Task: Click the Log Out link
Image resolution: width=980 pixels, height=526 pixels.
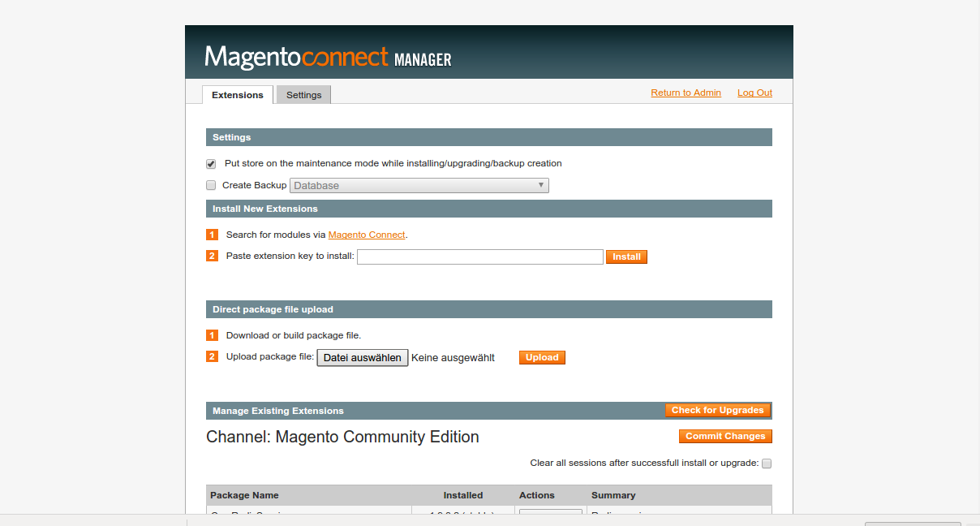Action: pyautogui.click(x=754, y=93)
